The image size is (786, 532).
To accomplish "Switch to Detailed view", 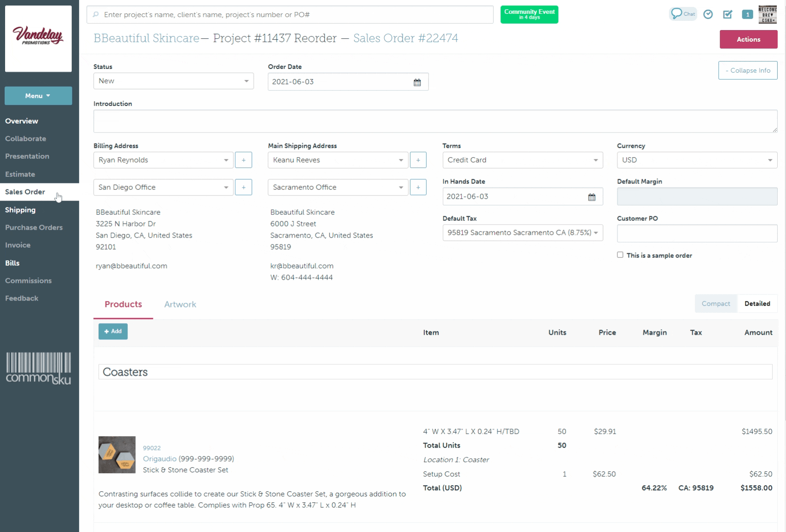I will (x=757, y=304).
